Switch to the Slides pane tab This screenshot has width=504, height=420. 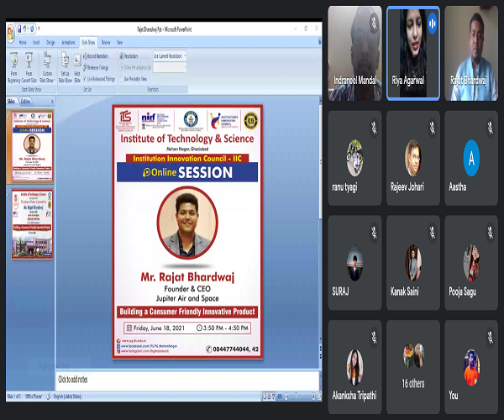coord(11,102)
